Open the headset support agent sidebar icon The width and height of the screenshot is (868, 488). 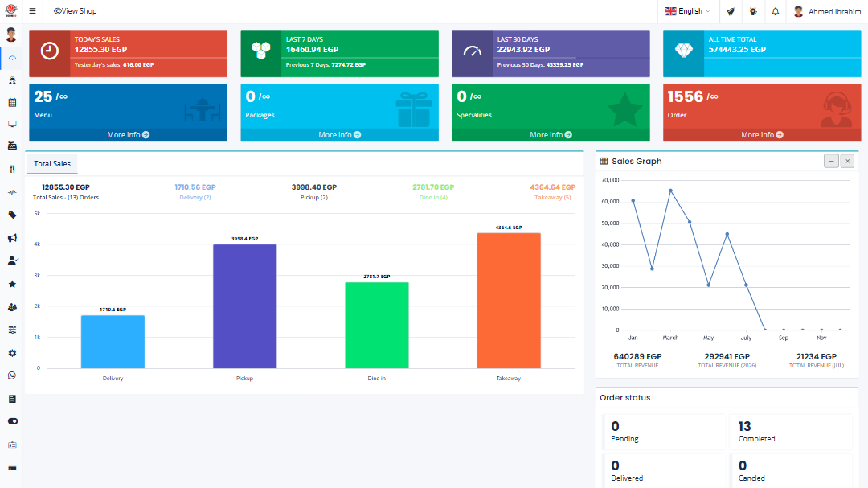(x=12, y=81)
